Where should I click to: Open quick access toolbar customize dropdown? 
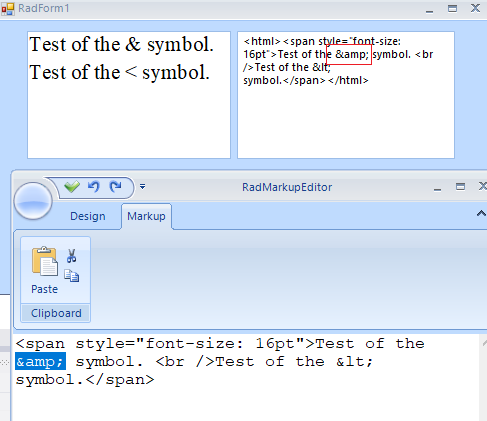tap(142, 187)
